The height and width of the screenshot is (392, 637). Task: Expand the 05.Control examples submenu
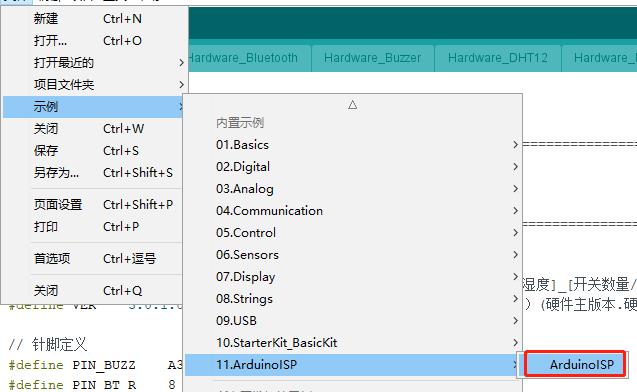(x=353, y=233)
